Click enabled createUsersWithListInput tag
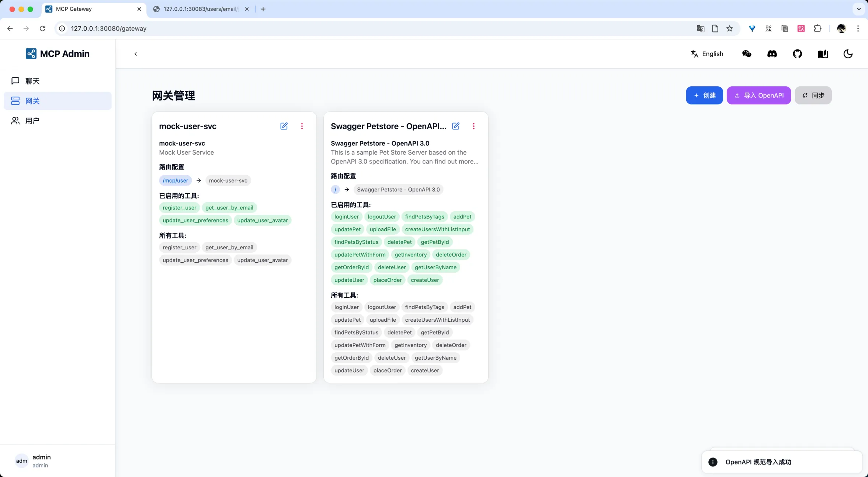The width and height of the screenshot is (868, 477). click(437, 229)
